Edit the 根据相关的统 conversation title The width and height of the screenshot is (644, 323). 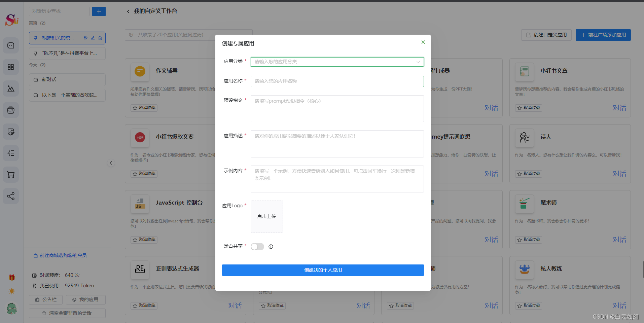point(93,38)
